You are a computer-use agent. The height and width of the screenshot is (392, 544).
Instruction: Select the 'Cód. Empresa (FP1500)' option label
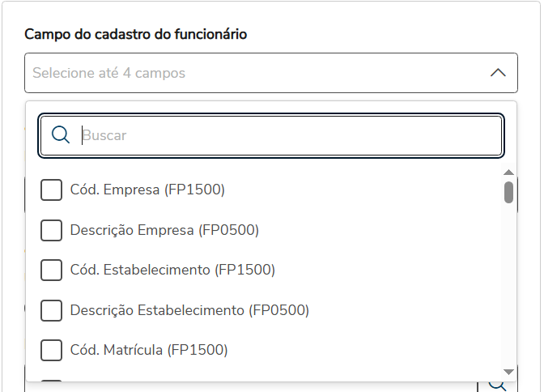tap(147, 190)
